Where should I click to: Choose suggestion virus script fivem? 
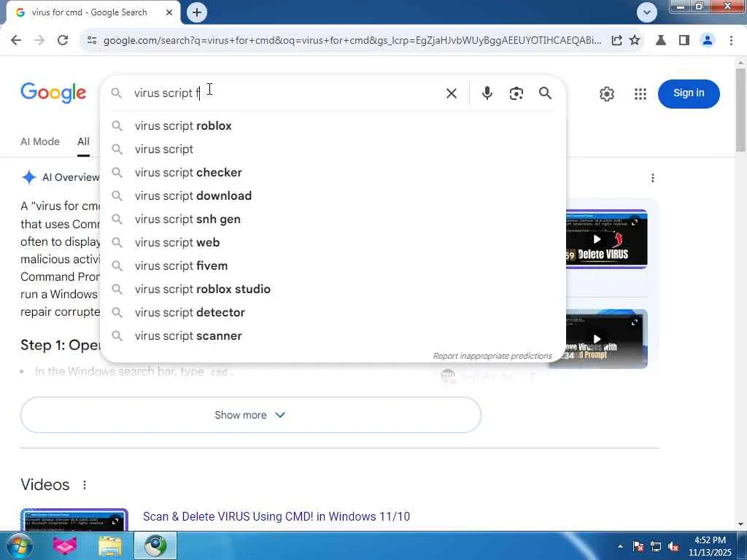click(333, 265)
